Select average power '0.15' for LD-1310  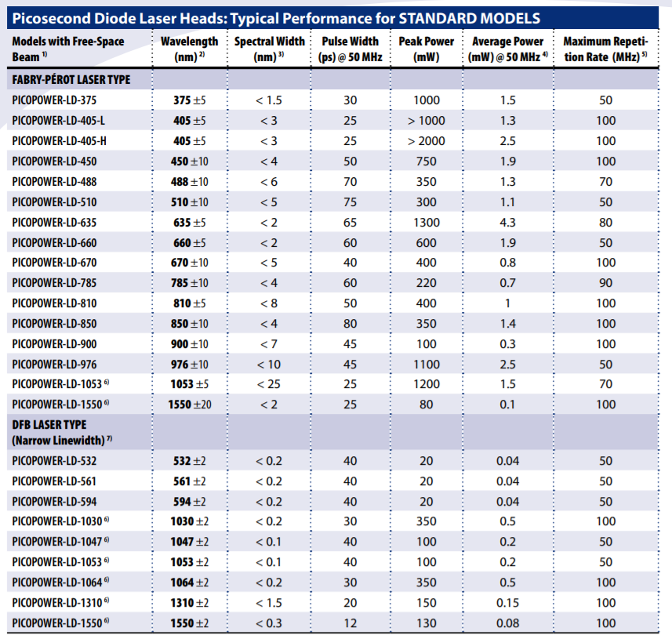coord(508,603)
